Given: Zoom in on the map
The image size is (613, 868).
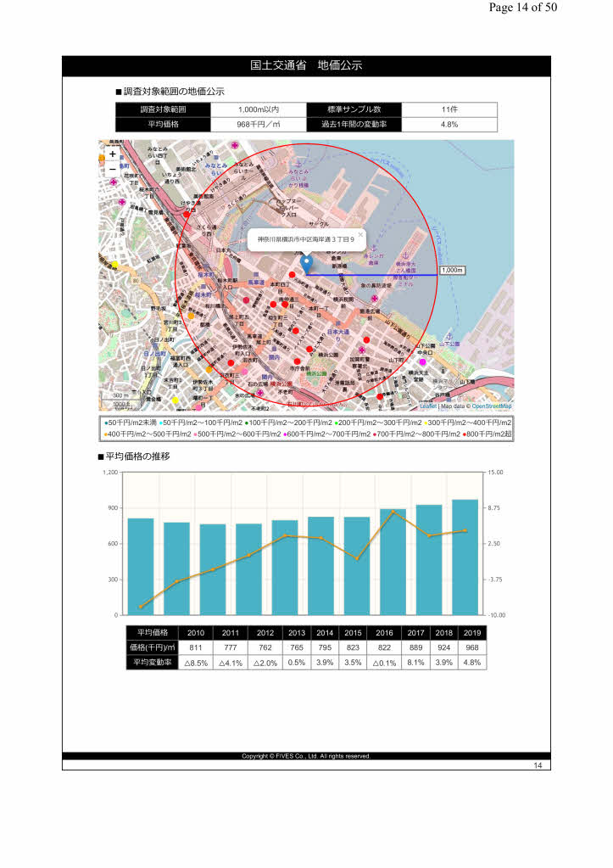Looking at the screenshot, I should pos(112,155).
